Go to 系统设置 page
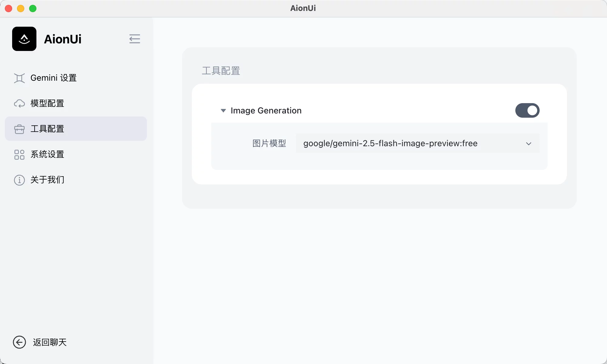The height and width of the screenshot is (364, 607). (76, 154)
